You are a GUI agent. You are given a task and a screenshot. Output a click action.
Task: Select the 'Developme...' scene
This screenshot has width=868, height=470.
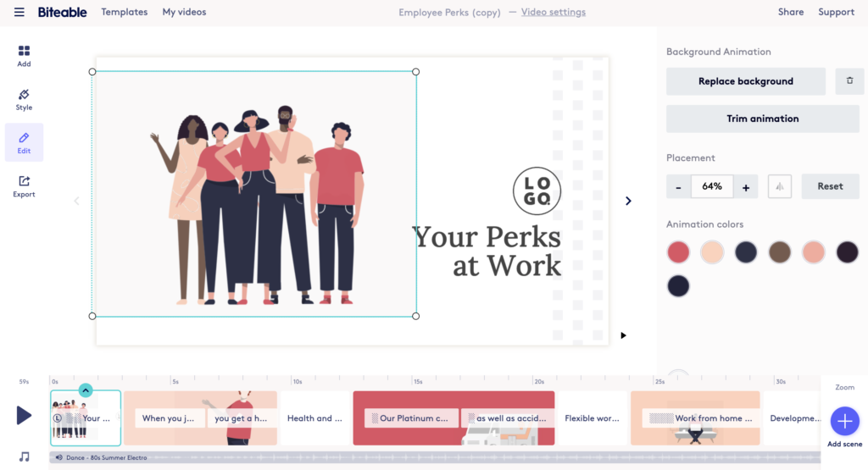(x=793, y=418)
